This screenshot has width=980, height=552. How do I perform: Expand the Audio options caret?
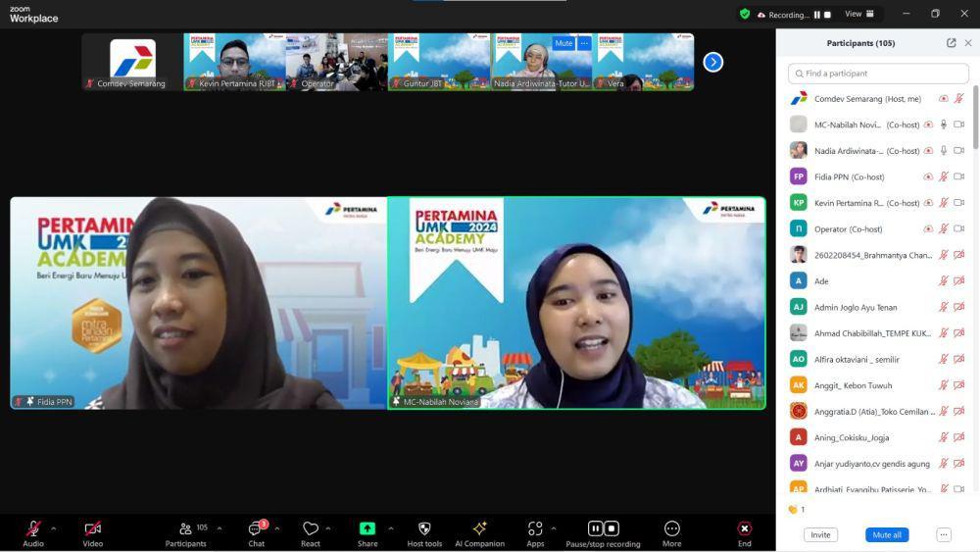coord(53,528)
